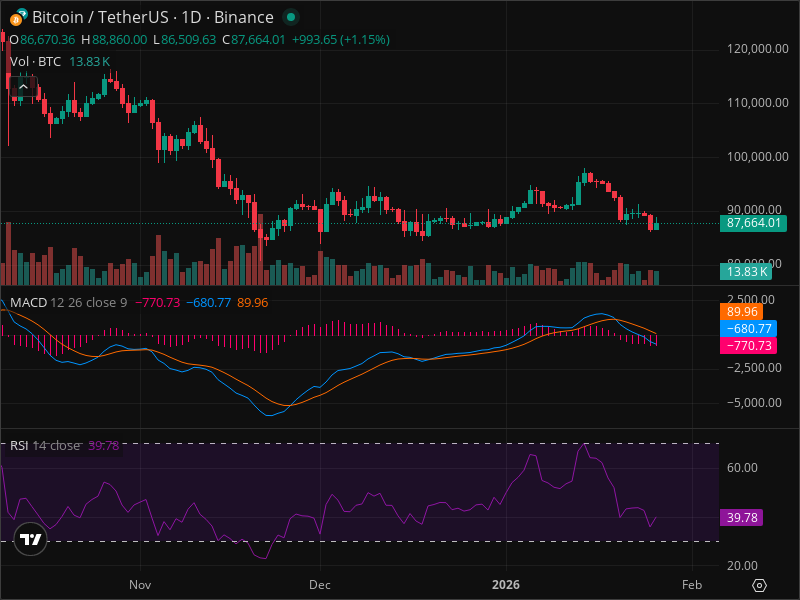The height and width of the screenshot is (600, 800).
Task: Click the Bitcoin symbol logo icon
Action: point(19,17)
